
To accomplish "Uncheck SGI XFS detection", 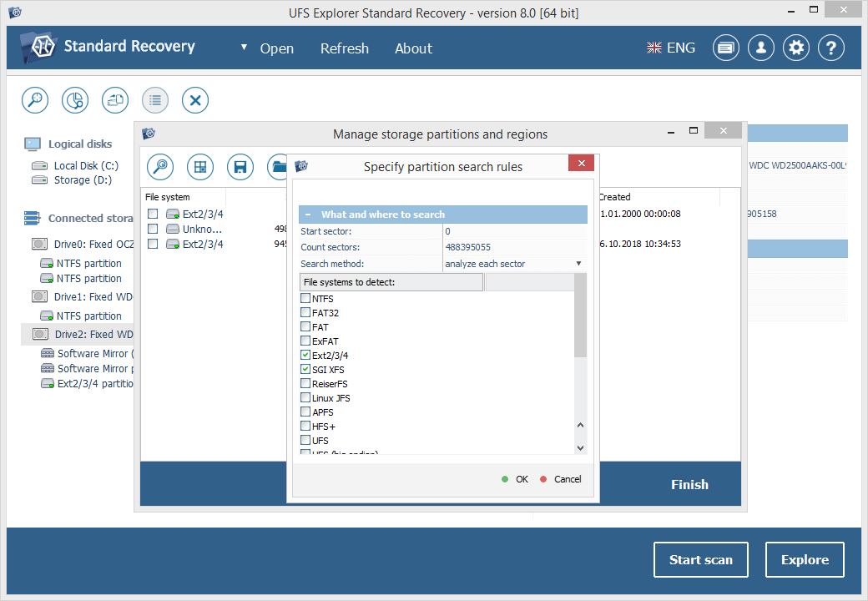I will (x=305, y=369).
